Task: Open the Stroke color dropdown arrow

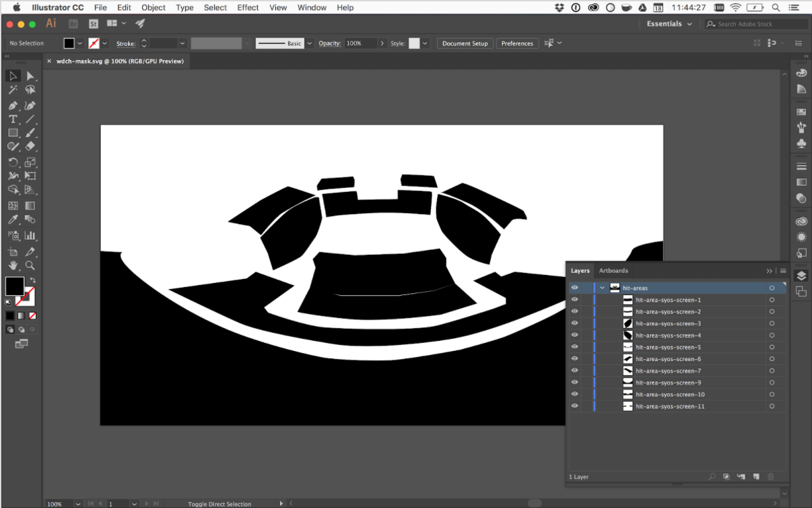Action: click(x=106, y=43)
